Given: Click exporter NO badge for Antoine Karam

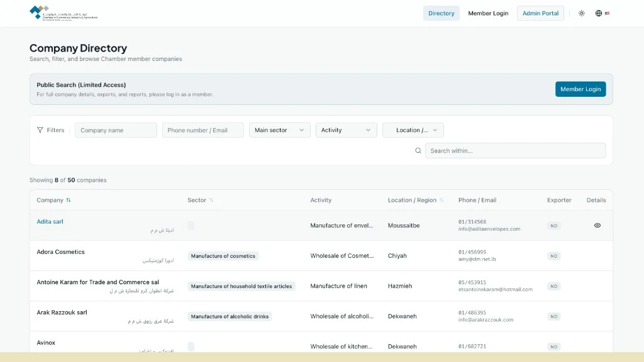Looking at the screenshot, I should (553, 287).
